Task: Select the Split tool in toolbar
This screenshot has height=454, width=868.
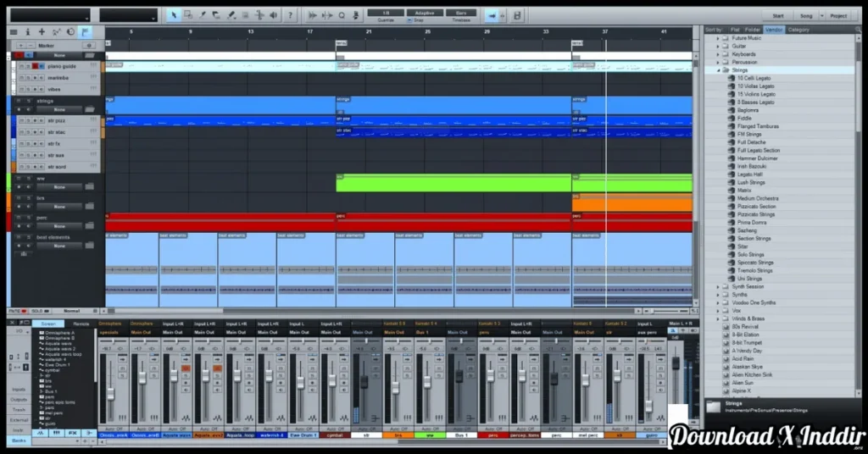Action: point(203,15)
